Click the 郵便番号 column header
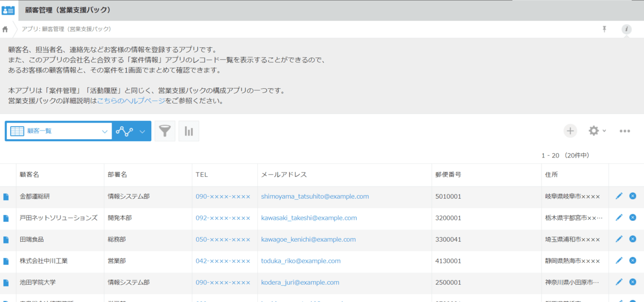The height and width of the screenshot is (302, 644). tap(449, 175)
